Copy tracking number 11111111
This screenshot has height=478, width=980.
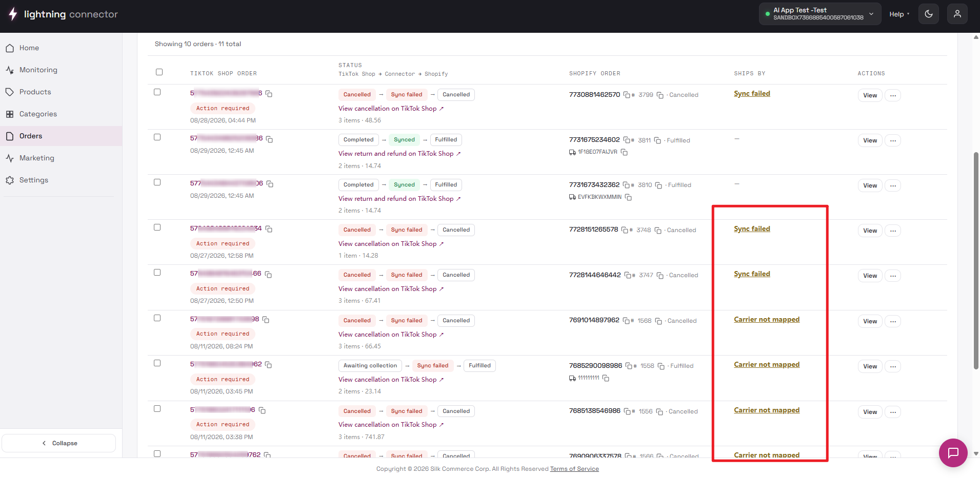click(606, 378)
